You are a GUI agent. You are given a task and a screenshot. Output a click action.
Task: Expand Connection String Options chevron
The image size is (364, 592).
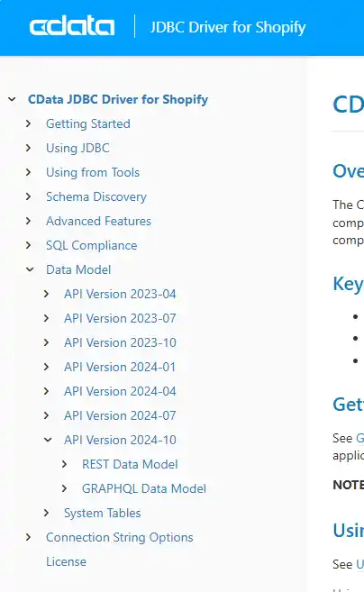[29, 537]
